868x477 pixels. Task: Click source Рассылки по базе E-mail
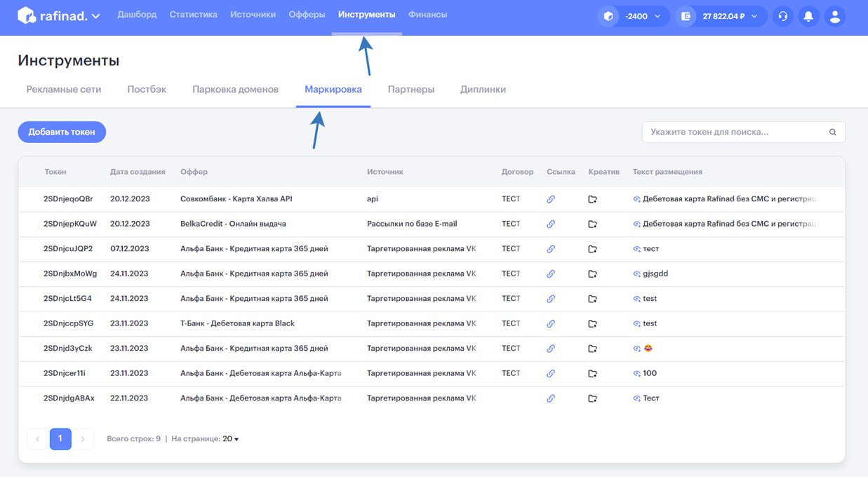412,224
